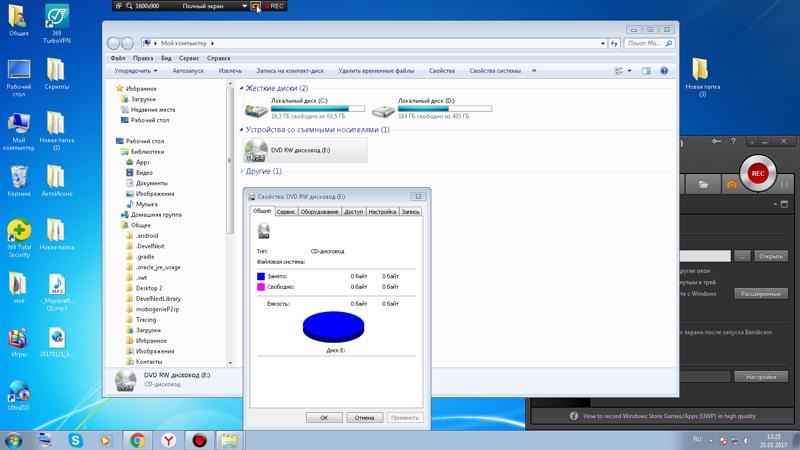Open the Сервис menu

(189, 58)
